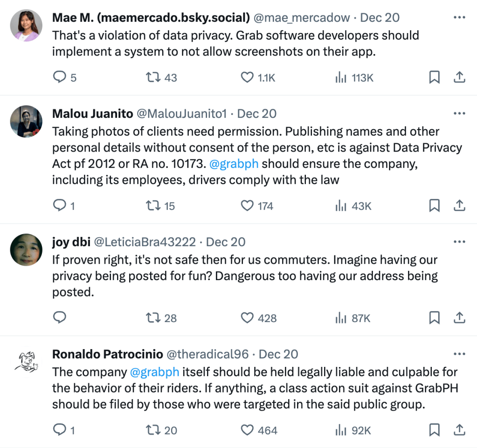
Task: Reply to joy dbi's tweet
Action: tap(60, 318)
